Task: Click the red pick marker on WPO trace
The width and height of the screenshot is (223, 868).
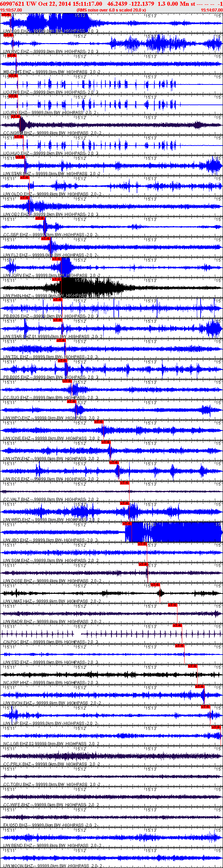Action: (72, 401)
